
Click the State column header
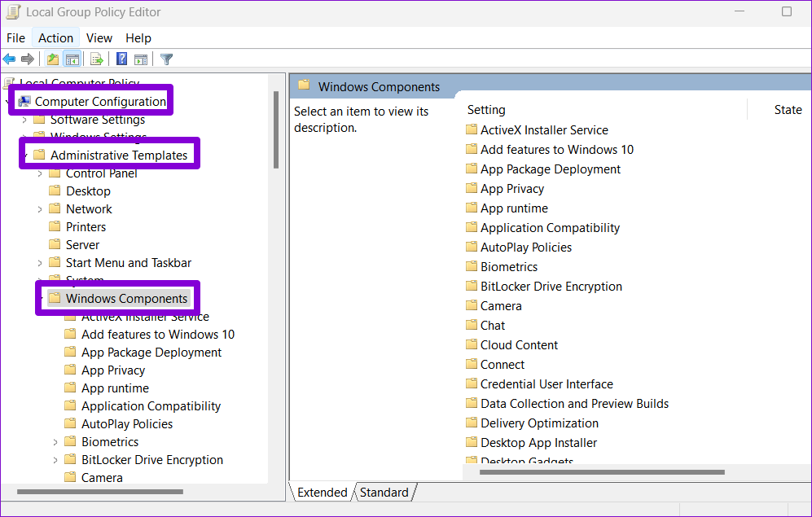pyautogui.click(x=788, y=110)
